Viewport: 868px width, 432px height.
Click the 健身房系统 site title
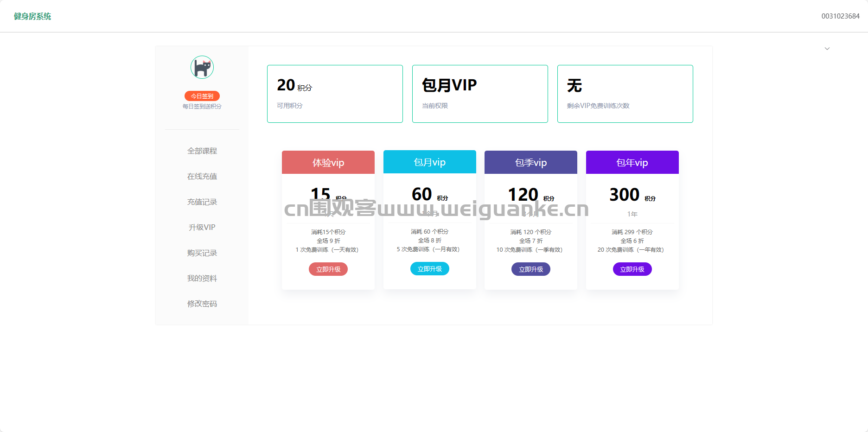tap(32, 16)
